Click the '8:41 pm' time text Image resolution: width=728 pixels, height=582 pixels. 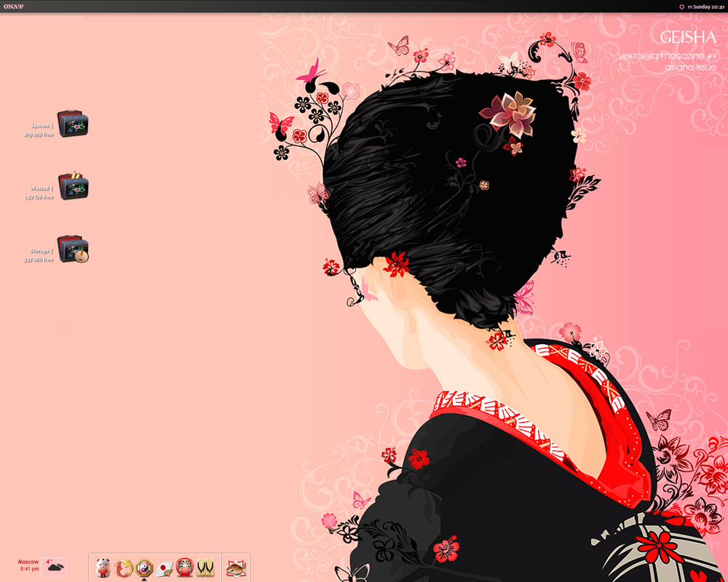tap(30, 569)
